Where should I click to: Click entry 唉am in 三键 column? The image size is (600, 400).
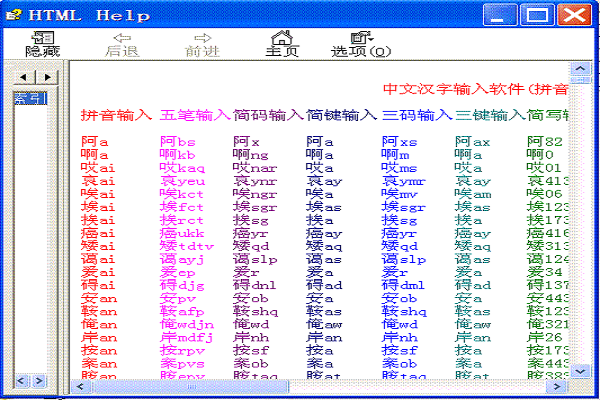click(x=473, y=194)
